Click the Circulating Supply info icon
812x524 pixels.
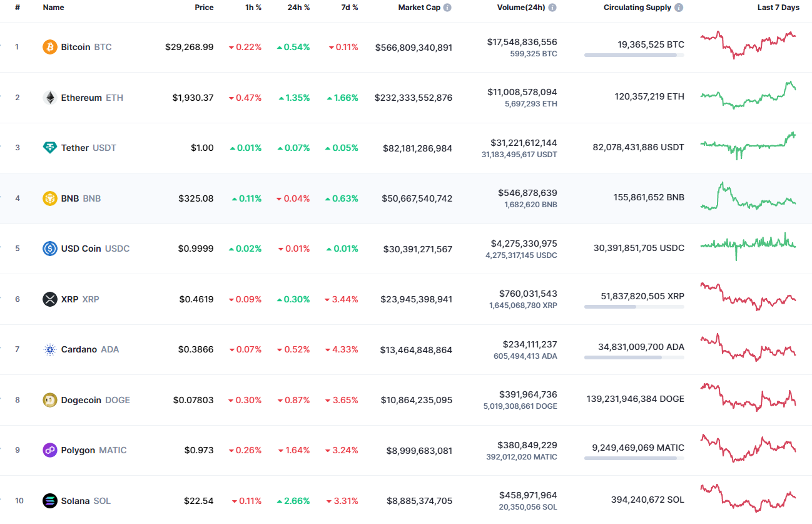coord(679,7)
